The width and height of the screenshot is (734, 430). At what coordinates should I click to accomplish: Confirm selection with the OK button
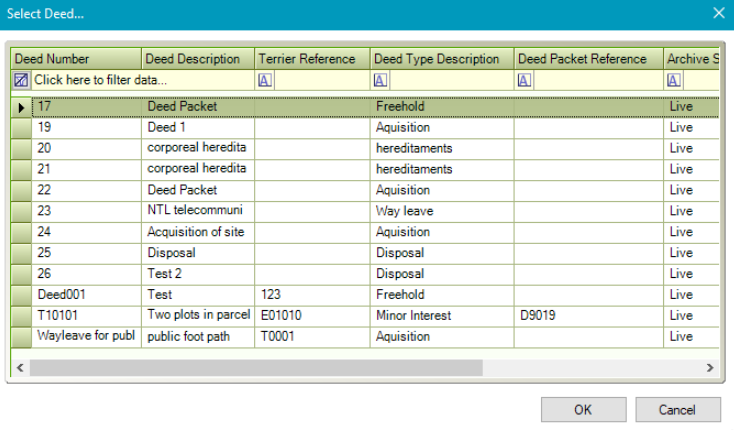click(582, 409)
